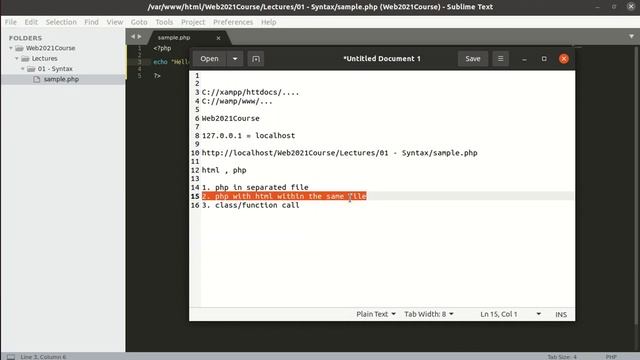Collapse the Web2021Course folder
The width and height of the screenshot is (640, 360).
[x=11, y=48]
